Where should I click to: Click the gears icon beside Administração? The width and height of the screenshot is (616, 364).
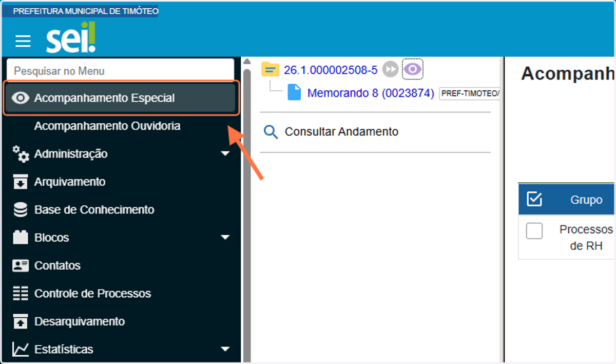coord(21,154)
